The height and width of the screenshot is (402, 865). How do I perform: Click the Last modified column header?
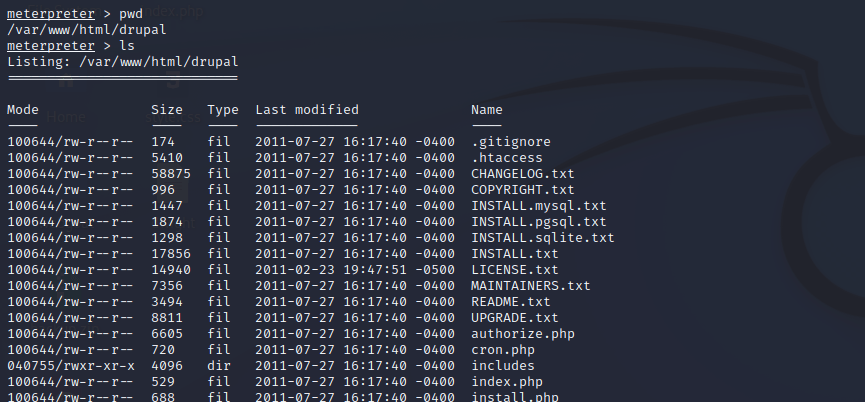click(307, 109)
